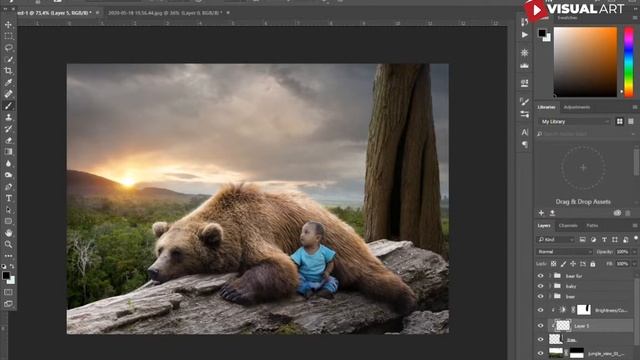Add content to library plus button
Screen dimensions: 640x360
click(541, 213)
